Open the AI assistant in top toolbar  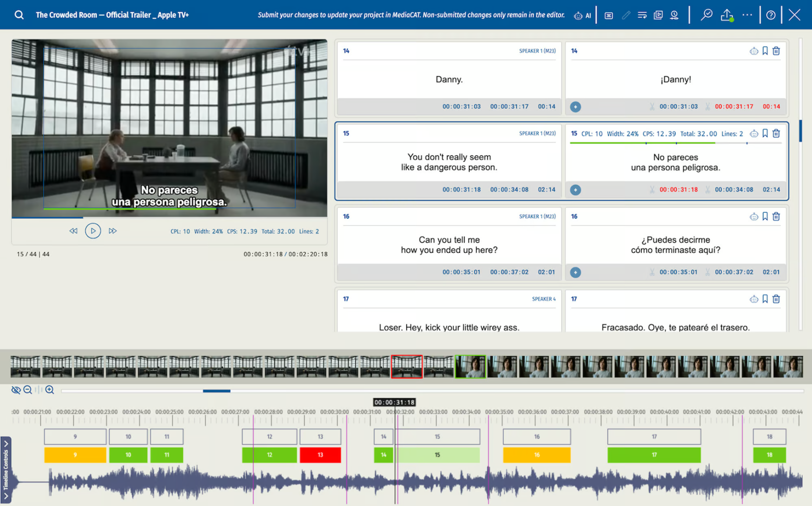tap(582, 15)
